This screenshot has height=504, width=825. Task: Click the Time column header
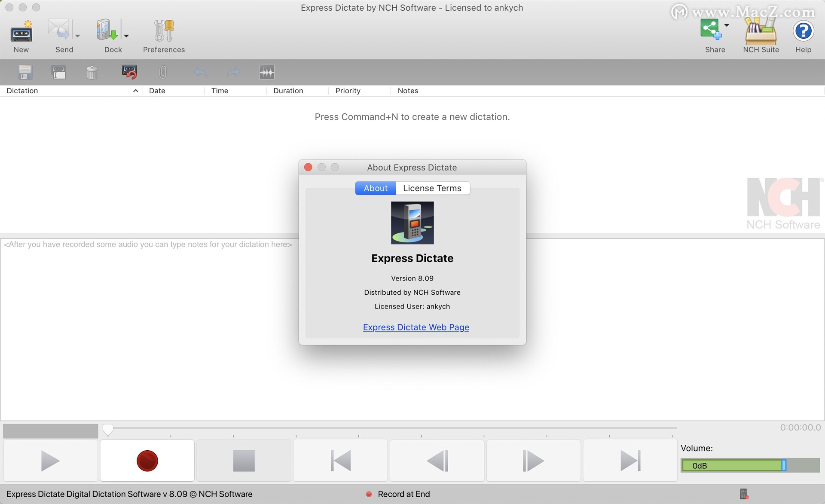[235, 91]
